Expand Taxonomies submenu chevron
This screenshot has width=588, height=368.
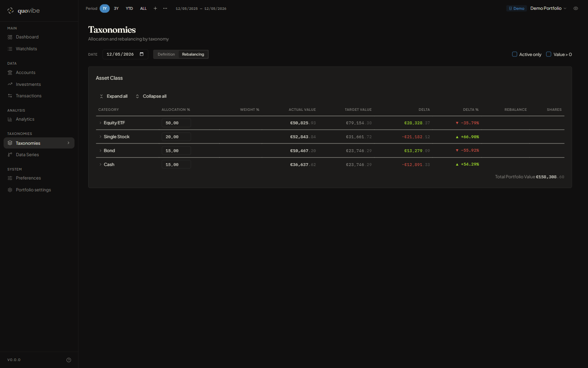(68, 143)
